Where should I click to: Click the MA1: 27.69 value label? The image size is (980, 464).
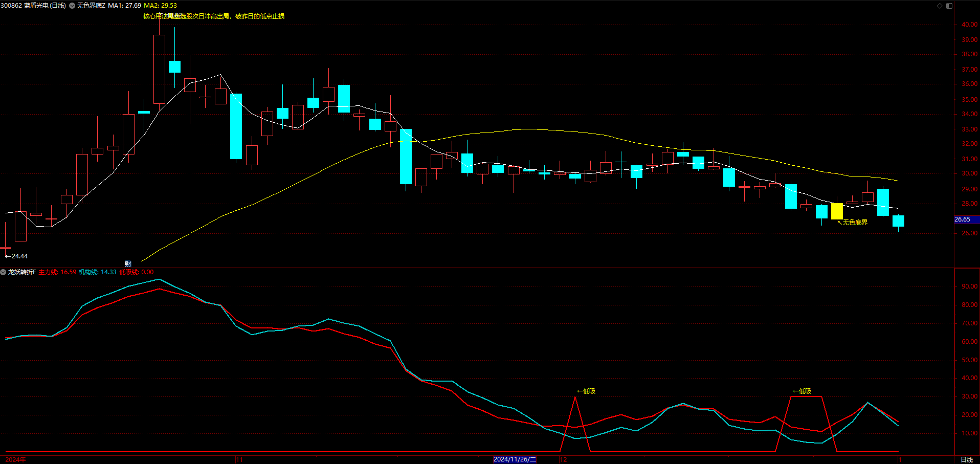point(124,6)
